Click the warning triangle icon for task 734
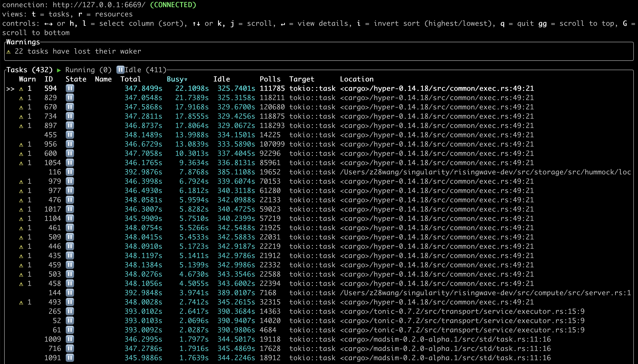The height and width of the screenshot is (364, 638). point(21,117)
